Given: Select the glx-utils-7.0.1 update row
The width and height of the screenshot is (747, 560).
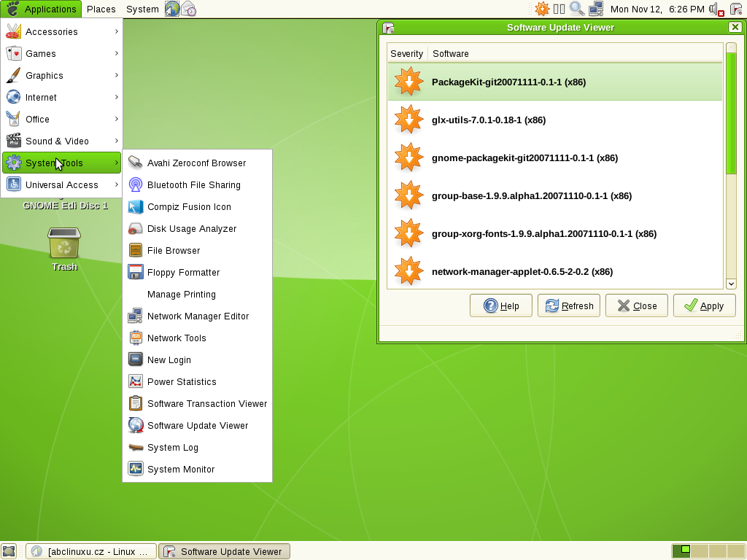Looking at the screenshot, I should click(555, 120).
